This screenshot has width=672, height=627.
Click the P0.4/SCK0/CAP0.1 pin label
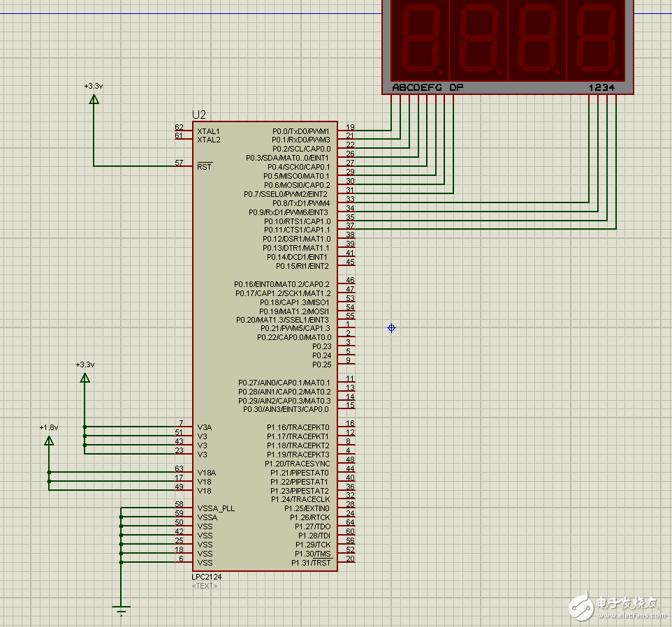tap(299, 167)
